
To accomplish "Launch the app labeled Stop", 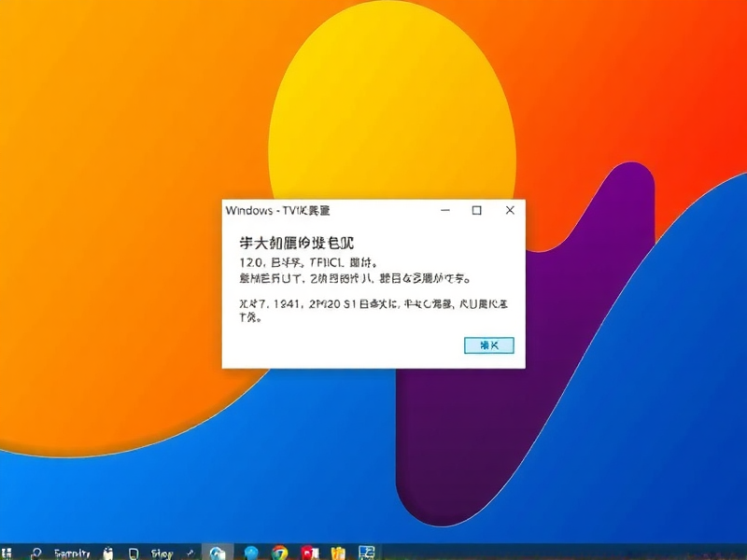I will (159, 551).
